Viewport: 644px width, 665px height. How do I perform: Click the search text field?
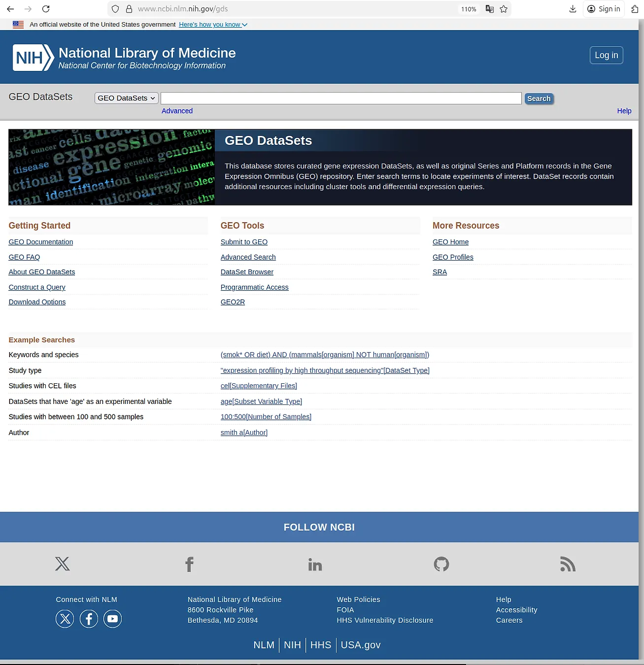(341, 98)
